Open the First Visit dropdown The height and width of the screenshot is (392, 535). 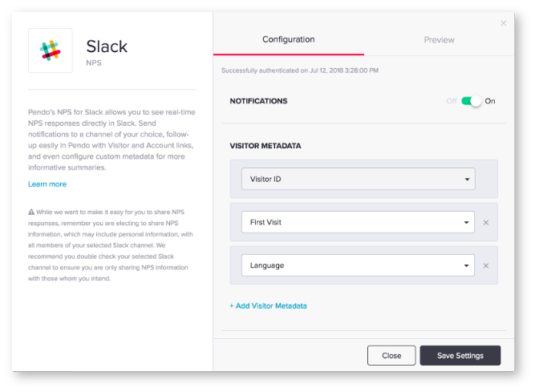[358, 222]
